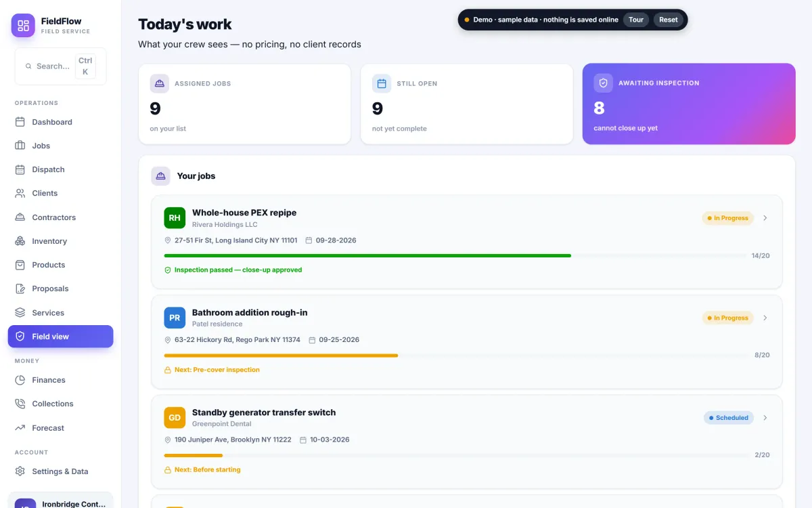Viewport: 812px width, 508px height.
Task: Click the Awaiting Inspection shield icon
Action: pyautogui.click(x=604, y=83)
